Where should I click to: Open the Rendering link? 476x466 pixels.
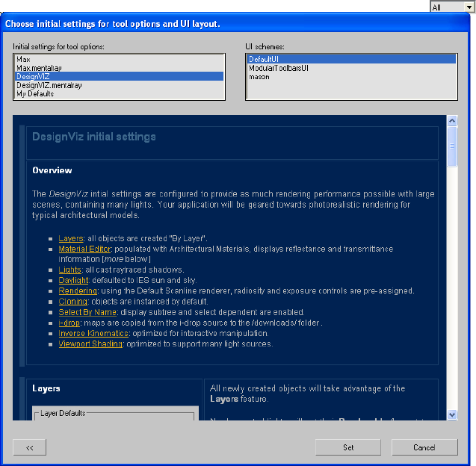[x=78, y=291]
